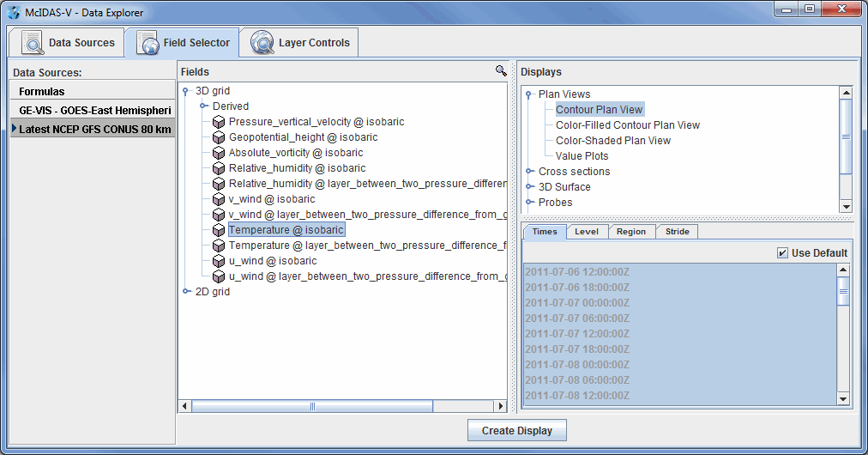
Task: Expand the 3D Surface display group
Action: (x=529, y=187)
